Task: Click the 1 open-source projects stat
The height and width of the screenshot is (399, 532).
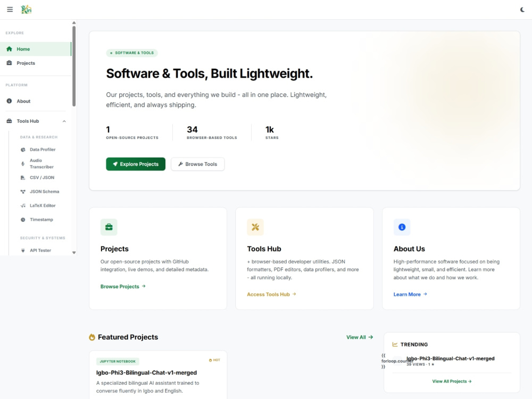Action: click(x=132, y=132)
